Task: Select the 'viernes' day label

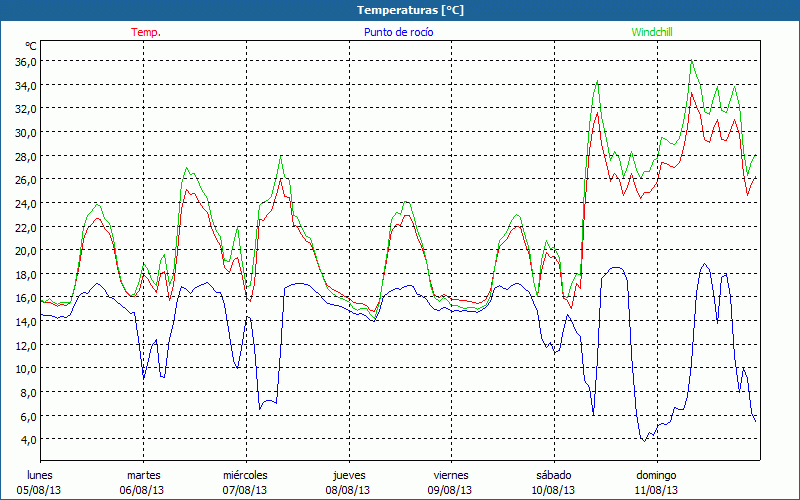Action: [x=450, y=475]
